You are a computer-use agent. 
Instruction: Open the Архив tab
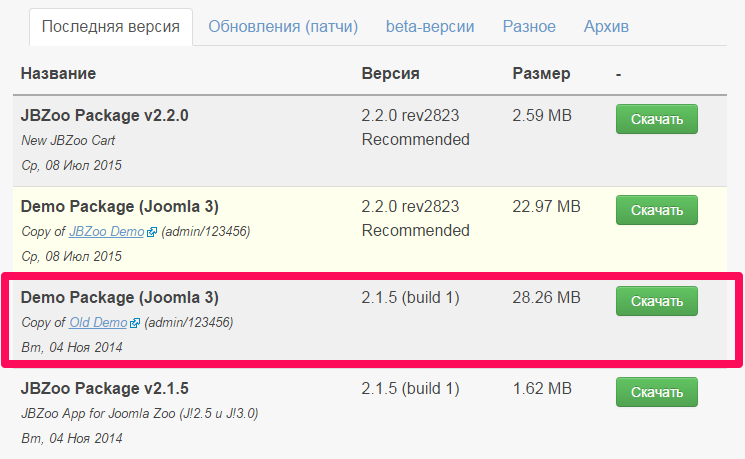606,27
